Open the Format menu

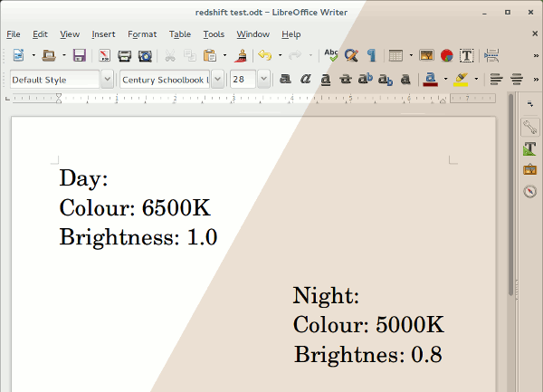(142, 34)
